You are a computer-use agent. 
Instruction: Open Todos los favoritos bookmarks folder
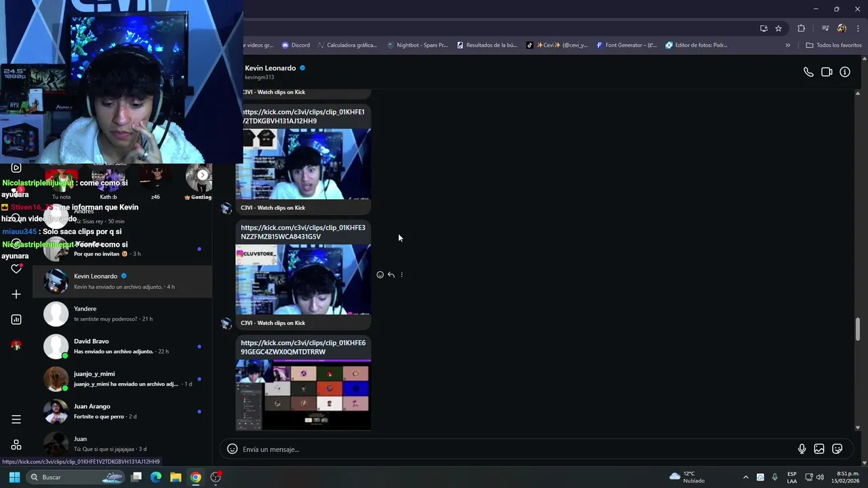(x=833, y=45)
